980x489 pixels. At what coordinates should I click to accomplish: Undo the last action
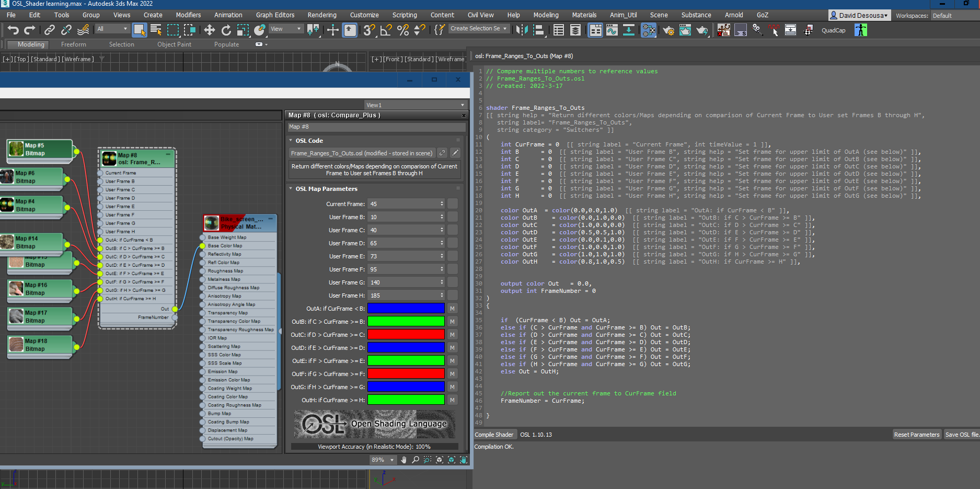pos(13,30)
